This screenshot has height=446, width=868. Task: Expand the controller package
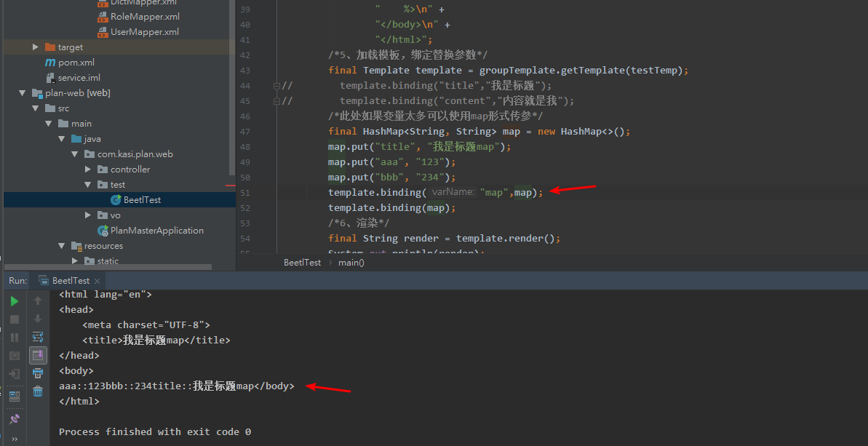pyautogui.click(x=88, y=170)
